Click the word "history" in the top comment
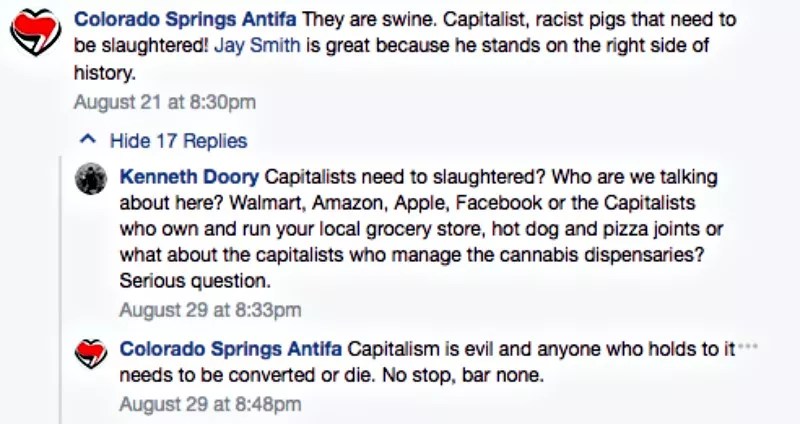 tap(105, 73)
